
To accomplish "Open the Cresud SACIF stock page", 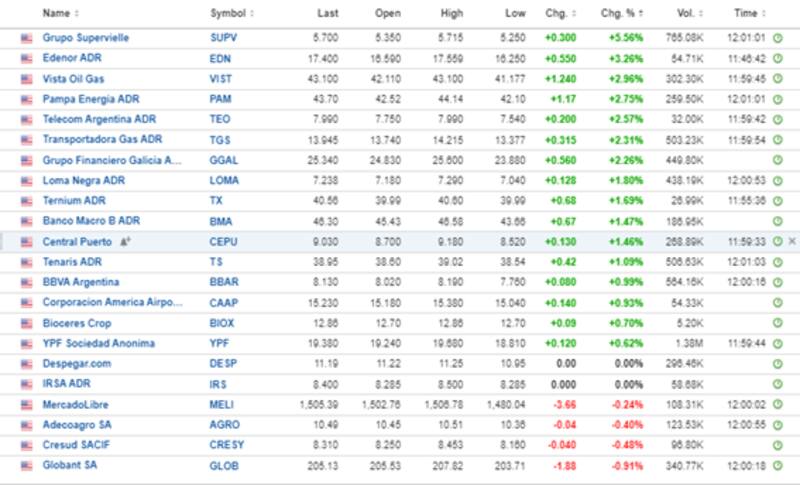I will click(x=75, y=445).
